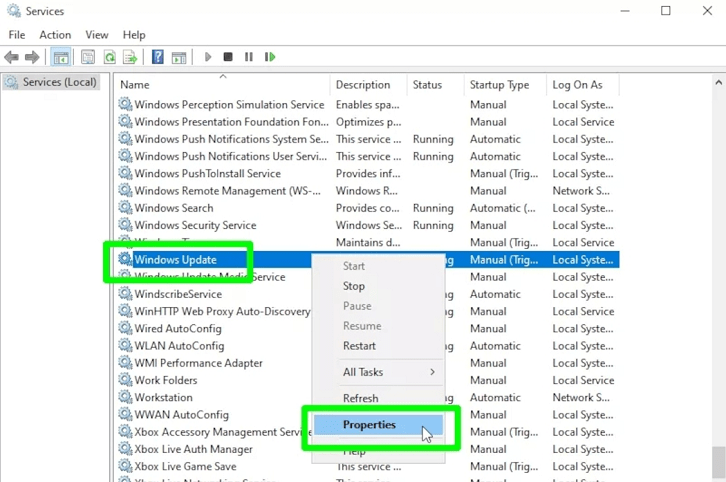Select the Wired AutoConfig service name

(x=178, y=328)
